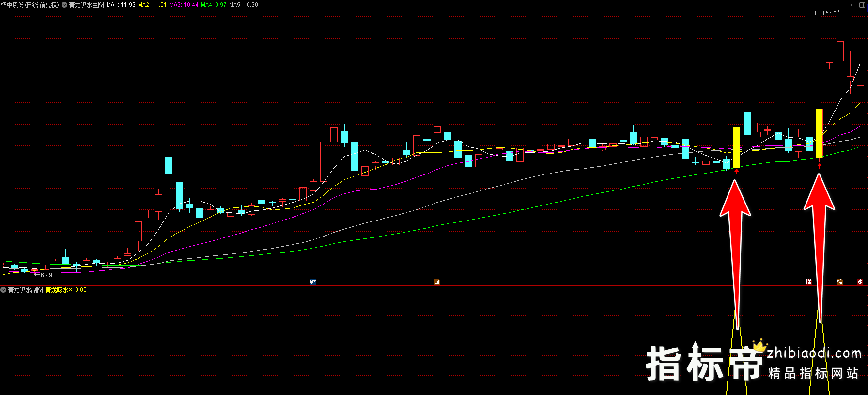Click the 6.99 low price label
868x395 pixels.
46,275
